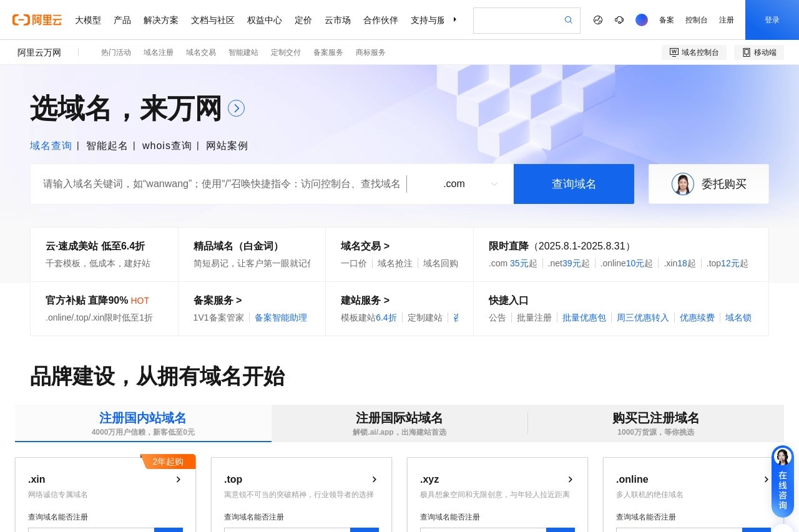Viewport: 799px width, 532px height.
Task: Click the domain keyword input field
Action: point(218,183)
